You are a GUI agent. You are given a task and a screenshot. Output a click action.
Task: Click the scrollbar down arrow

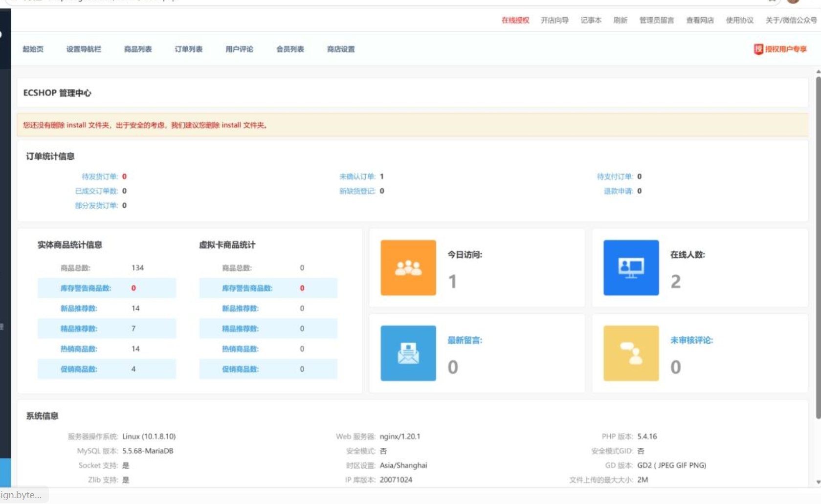click(818, 482)
